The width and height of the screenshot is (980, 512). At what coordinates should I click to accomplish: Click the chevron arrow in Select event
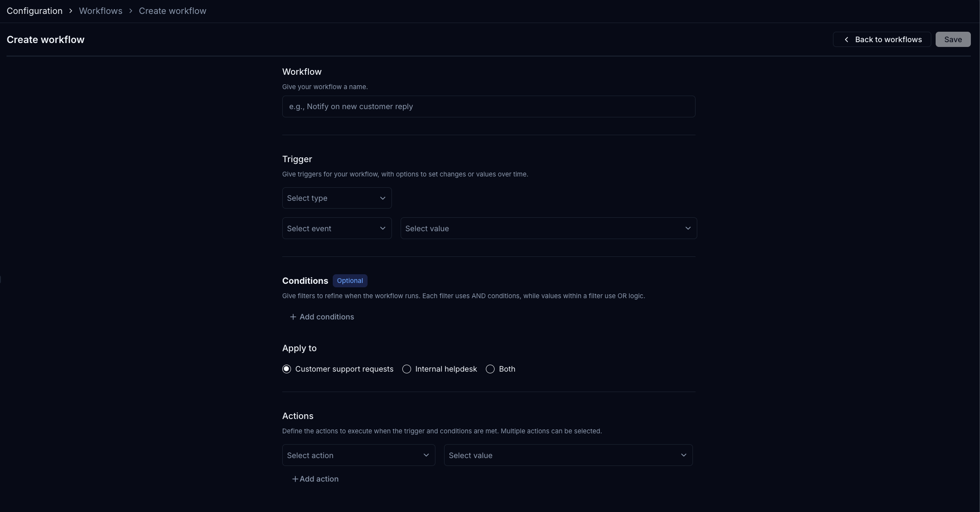point(383,229)
